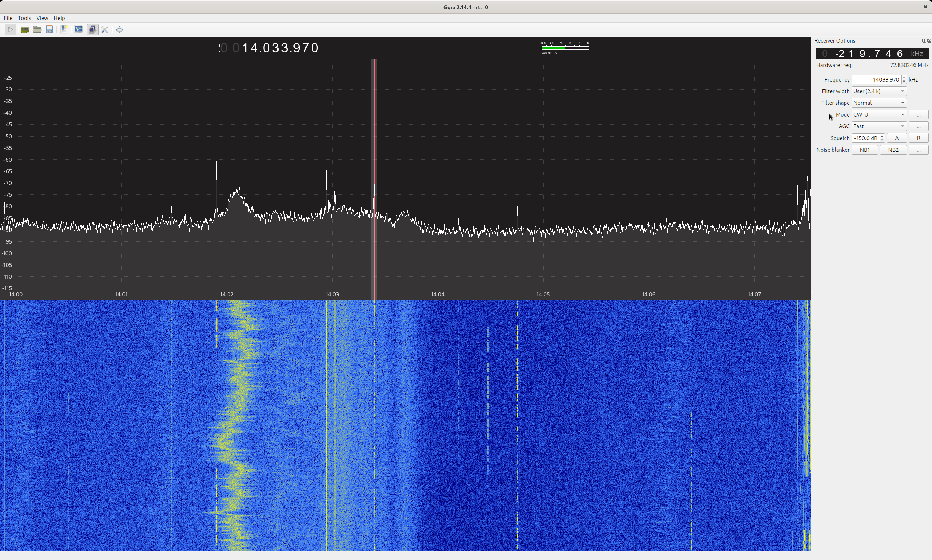Open the AFSK1200 decoder monitor icon

(79, 29)
